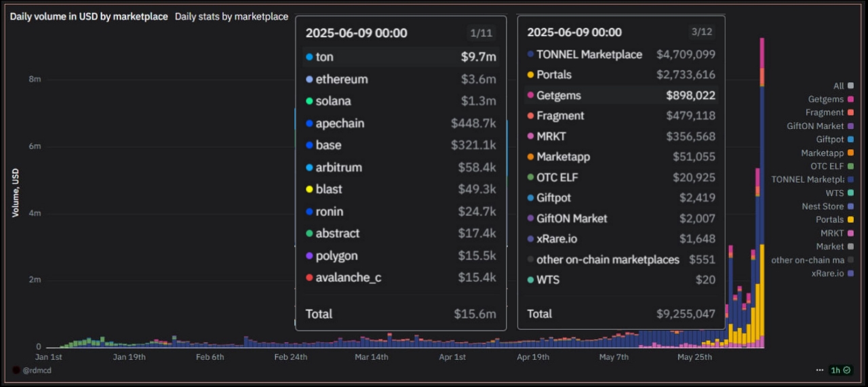Click the TONNEL Marketplace tooltip value $4,709,099
This screenshot has height=387, width=868.
(x=686, y=54)
